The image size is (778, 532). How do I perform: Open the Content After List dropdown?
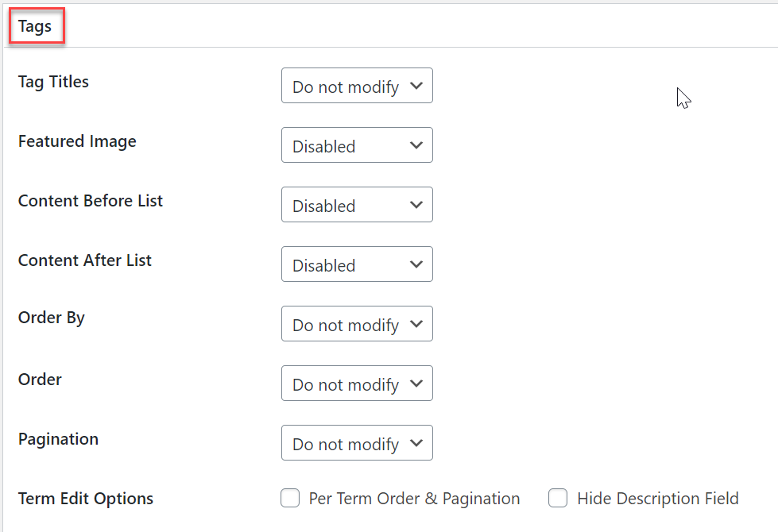(x=357, y=264)
